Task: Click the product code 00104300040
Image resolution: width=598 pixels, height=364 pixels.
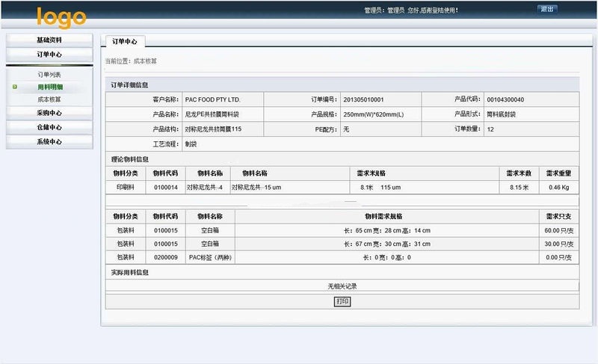Action: (x=505, y=99)
